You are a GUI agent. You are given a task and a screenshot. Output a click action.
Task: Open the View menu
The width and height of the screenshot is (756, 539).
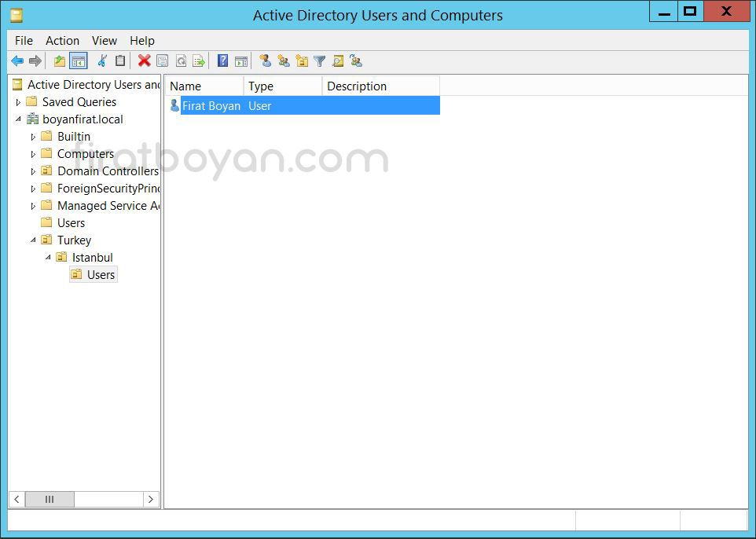pyautogui.click(x=105, y=41)
